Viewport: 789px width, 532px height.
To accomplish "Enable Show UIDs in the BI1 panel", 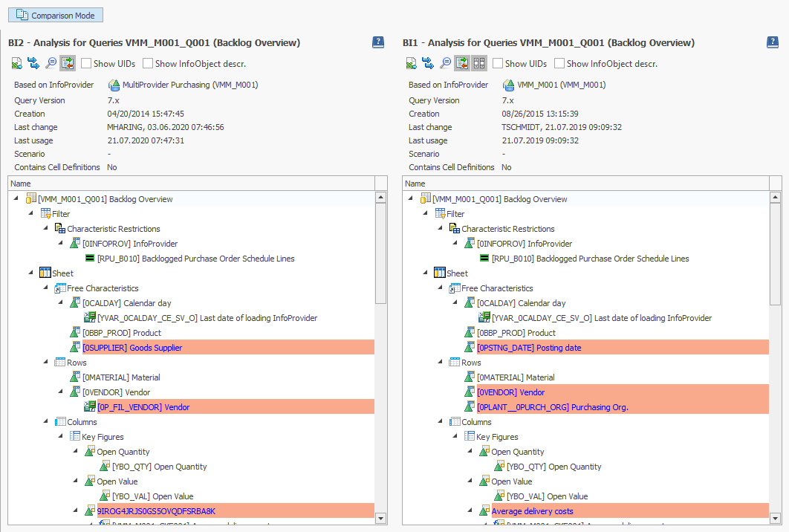I will point(499,63).
